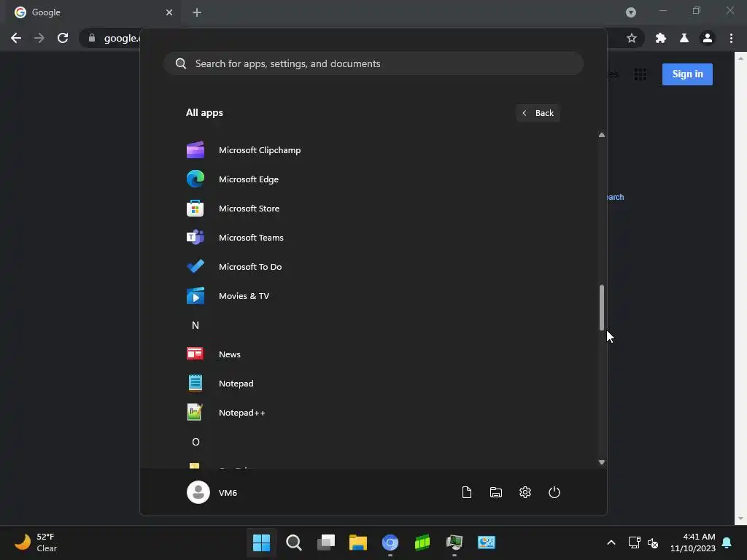The image size is (747, 560).
Task: Jump to letter N section header
Action: (x=196, y=325)
